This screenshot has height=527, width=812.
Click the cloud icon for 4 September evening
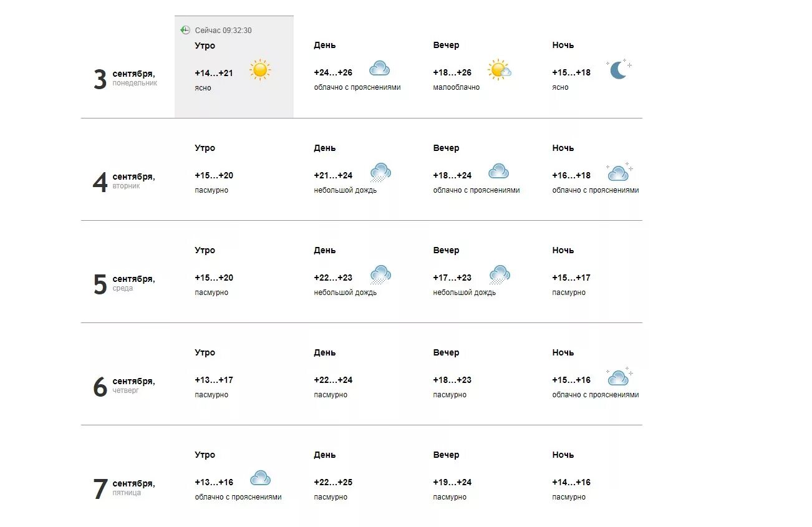coord(498,172)
